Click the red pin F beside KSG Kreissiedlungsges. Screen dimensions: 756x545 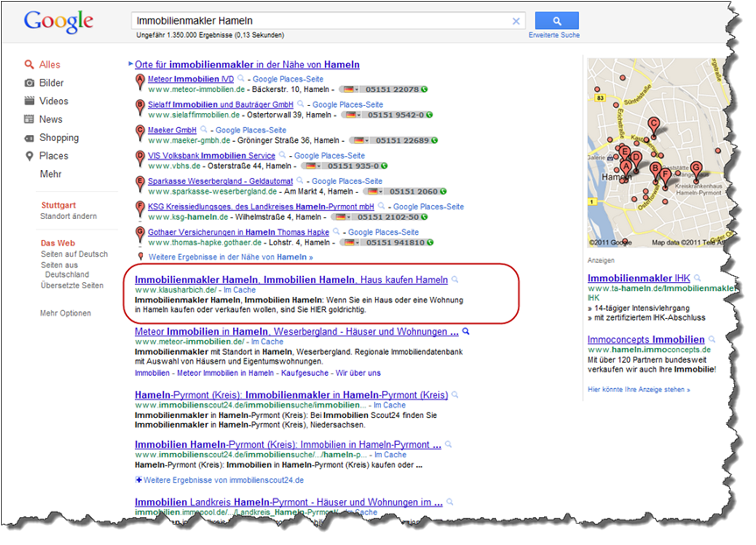click(x=140, y=209)
